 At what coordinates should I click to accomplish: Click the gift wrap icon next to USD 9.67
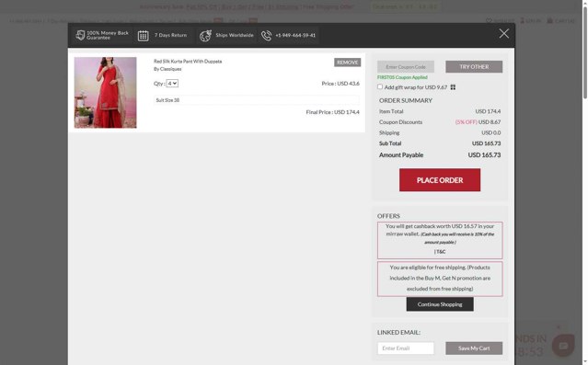tap(453, 87)
